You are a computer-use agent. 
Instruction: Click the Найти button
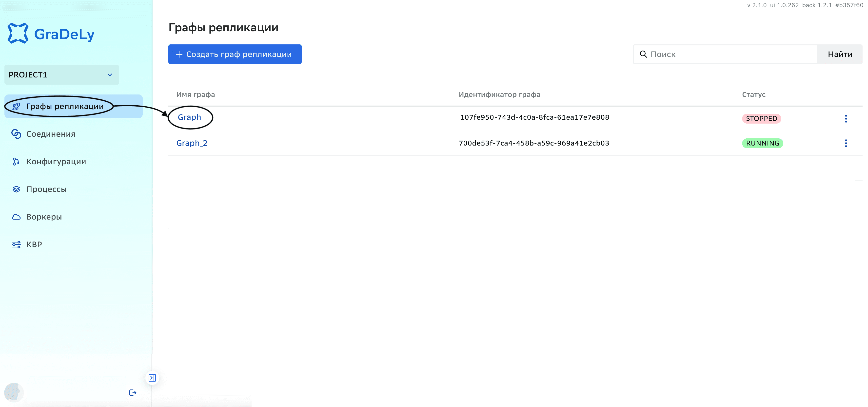[x=840, y=54]
